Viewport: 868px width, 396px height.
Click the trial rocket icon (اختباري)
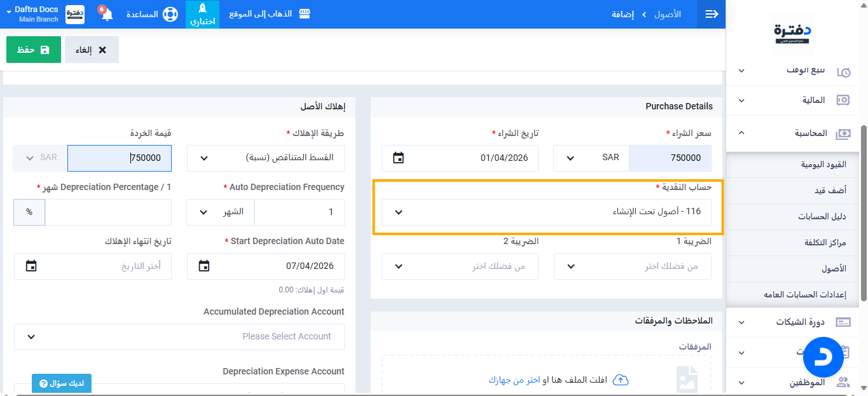(x=202, y=9)
